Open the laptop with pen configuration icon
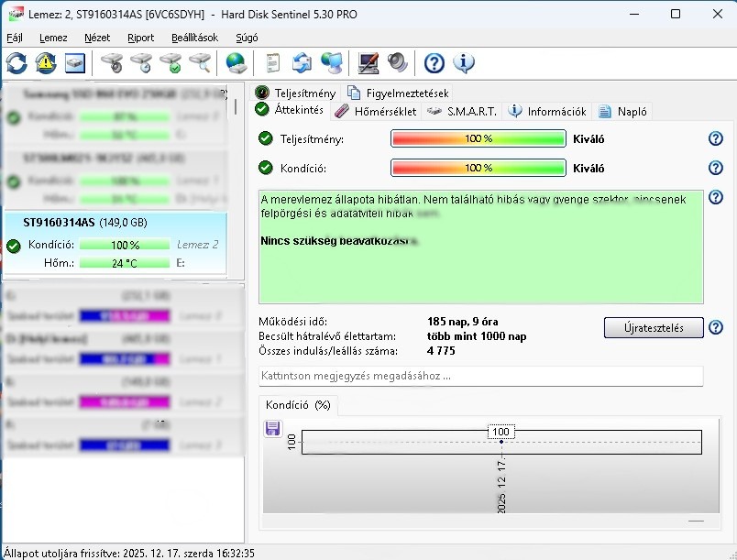Screen dimensions: 737x560 (368, 63)
